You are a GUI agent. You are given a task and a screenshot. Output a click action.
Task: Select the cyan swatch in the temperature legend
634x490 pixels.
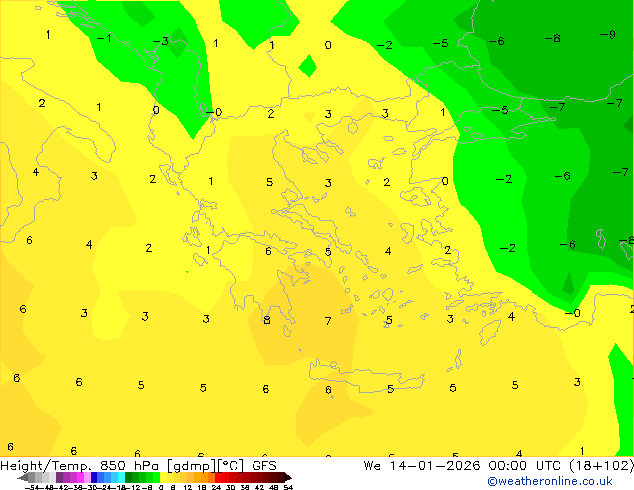click(x=121, y=477)
